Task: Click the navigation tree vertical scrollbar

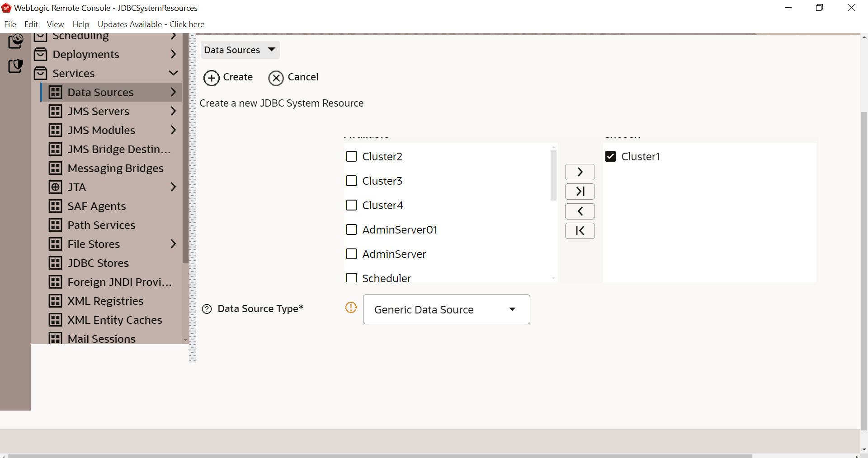Action: 185,149
